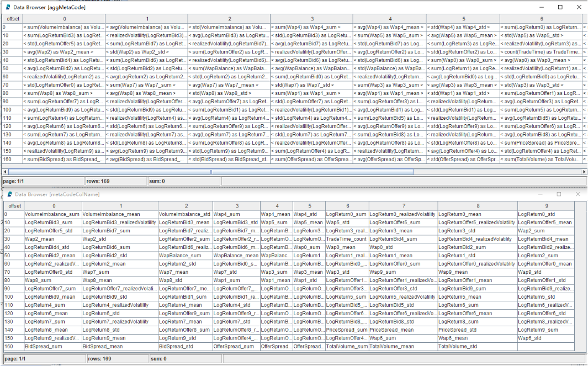This screenshot has height=366, width=588.
Task: Click the horizontal scrollbar right arrow
Action: point(584,172)
